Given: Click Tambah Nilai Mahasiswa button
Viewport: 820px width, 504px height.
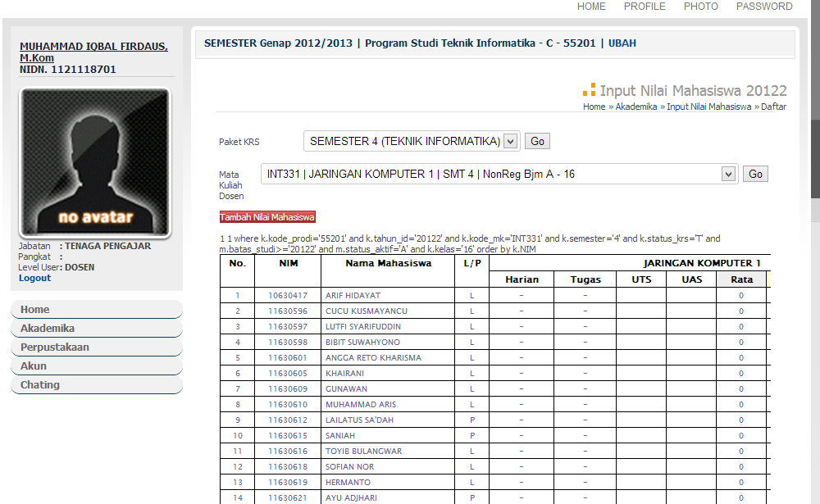Looking at the screenshot, I should [267, 217].
